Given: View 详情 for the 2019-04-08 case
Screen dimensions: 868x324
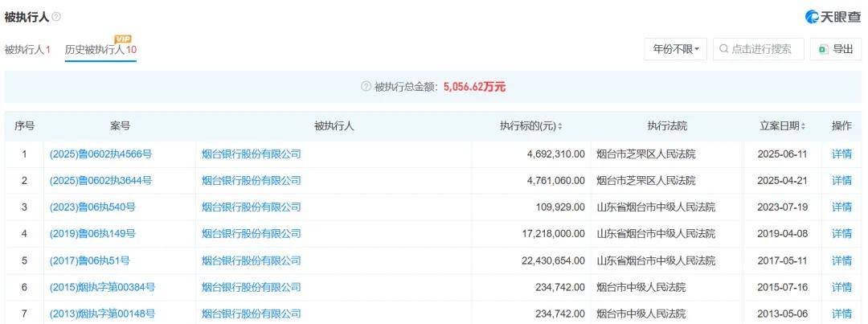Looking at the screenshot, I should click(841, 234).
